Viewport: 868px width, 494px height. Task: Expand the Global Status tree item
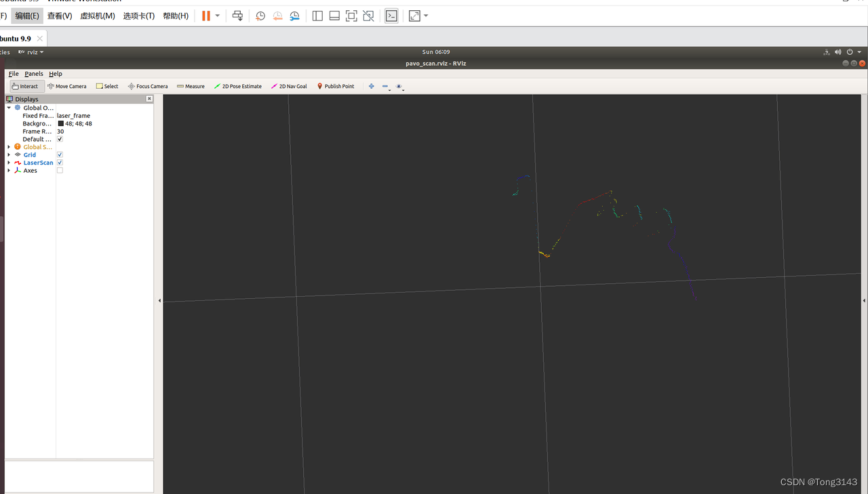tap(9, 147)
